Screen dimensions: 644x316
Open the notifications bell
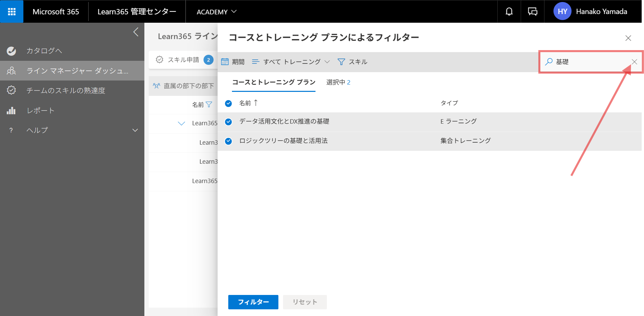(x=509, y=11)
